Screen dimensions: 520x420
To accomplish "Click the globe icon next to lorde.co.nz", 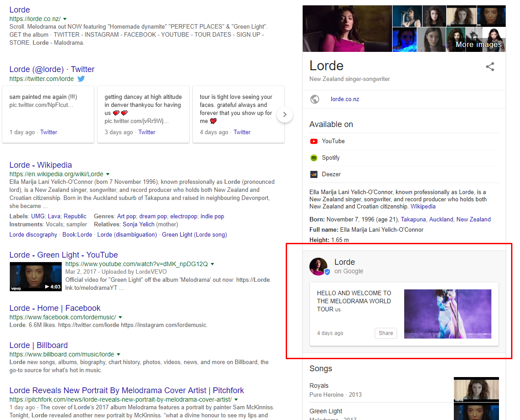I will 315,99.
